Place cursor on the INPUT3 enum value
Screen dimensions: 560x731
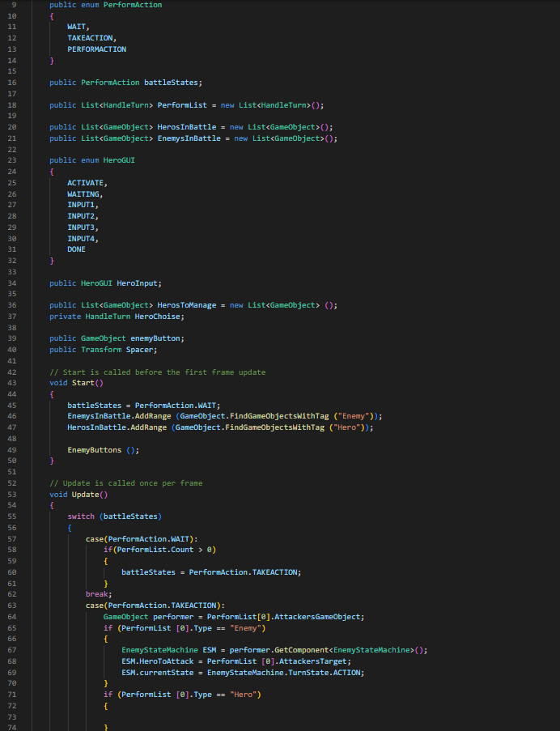tap(82, 227)
